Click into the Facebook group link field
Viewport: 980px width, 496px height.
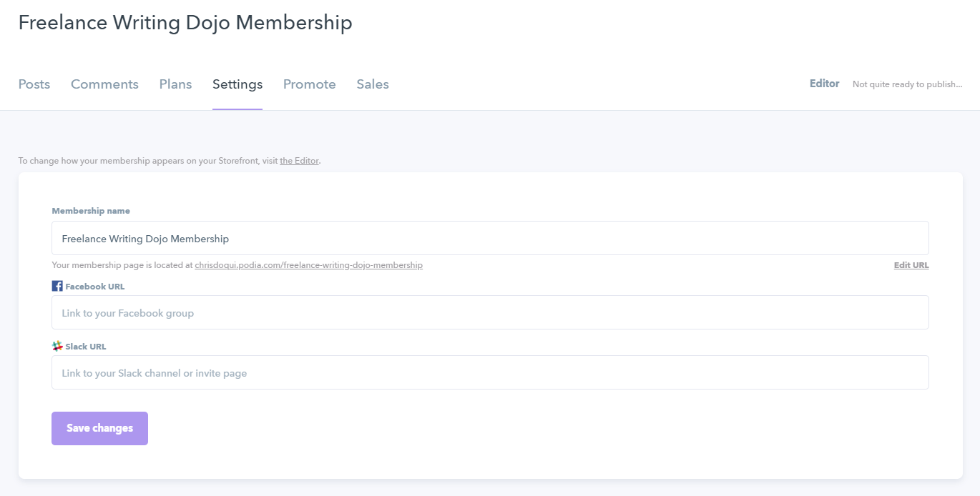[x=490, y=312]
